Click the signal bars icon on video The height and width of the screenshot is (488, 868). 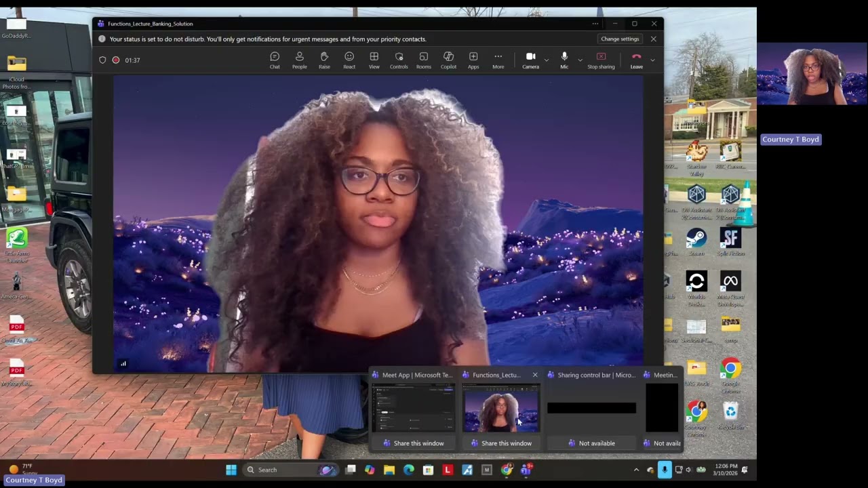(x=123, y=364)
